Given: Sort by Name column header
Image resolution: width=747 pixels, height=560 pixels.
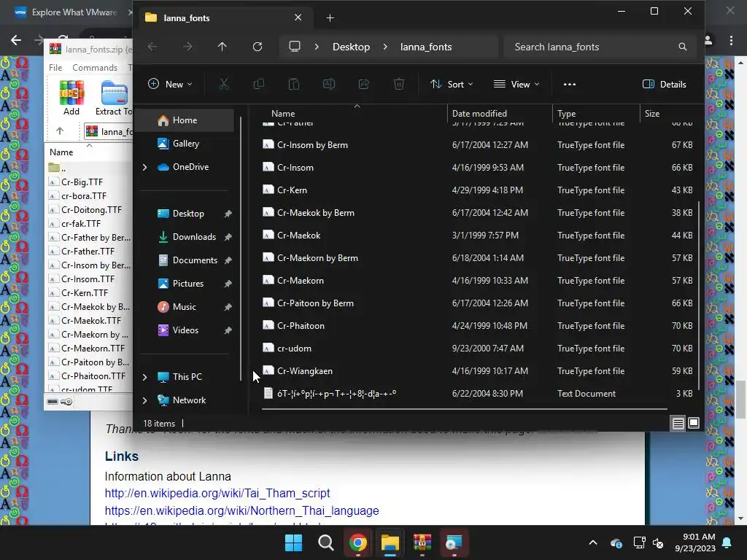Looking at the screenshot, I should (283, 113).
